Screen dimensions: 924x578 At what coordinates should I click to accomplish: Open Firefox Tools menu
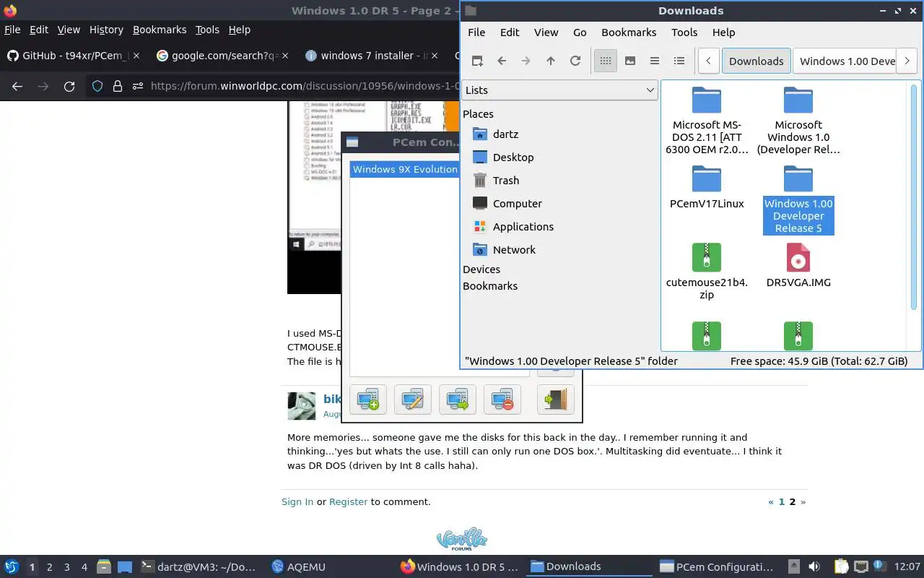(207, 30)
